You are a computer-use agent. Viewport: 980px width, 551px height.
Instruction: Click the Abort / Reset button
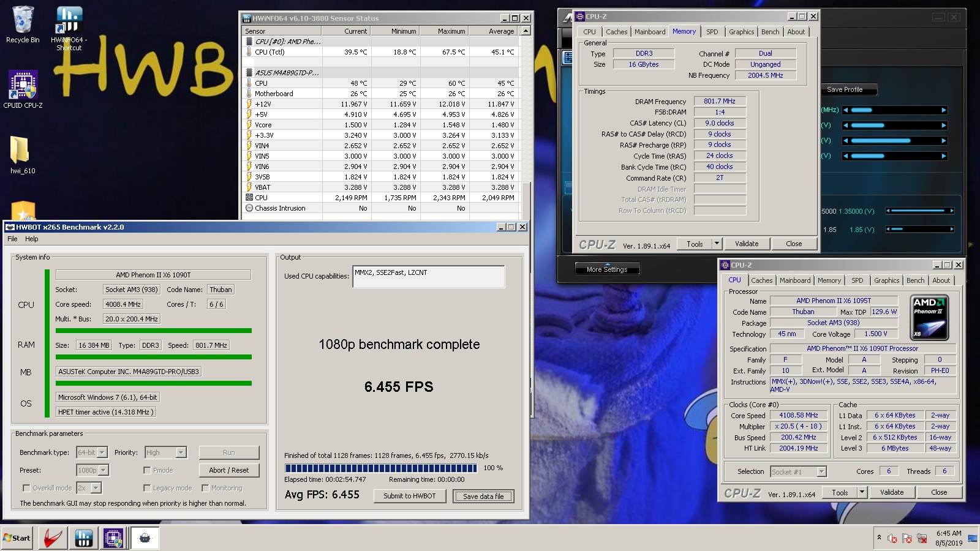tap(229, 470)
